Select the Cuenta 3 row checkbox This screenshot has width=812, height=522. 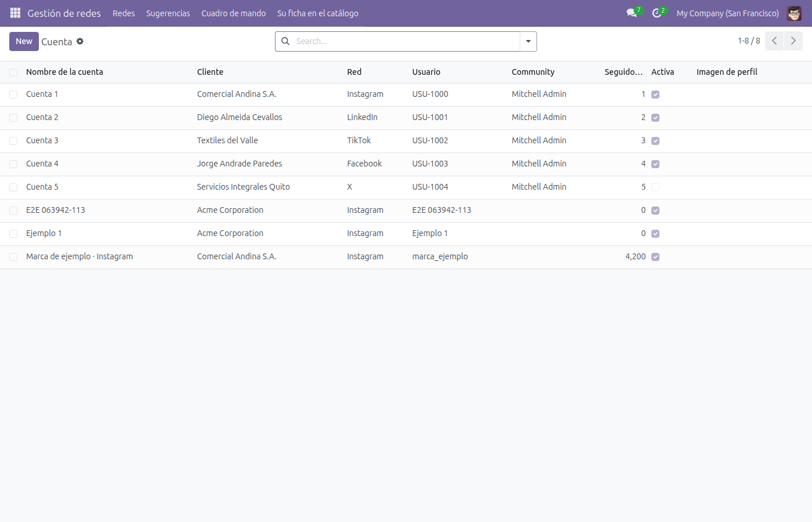click(13, 141)
